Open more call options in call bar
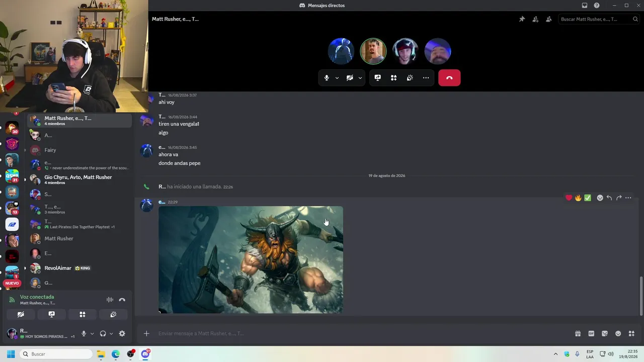Viewport: 644px width, 362px height. pos(426,78)
